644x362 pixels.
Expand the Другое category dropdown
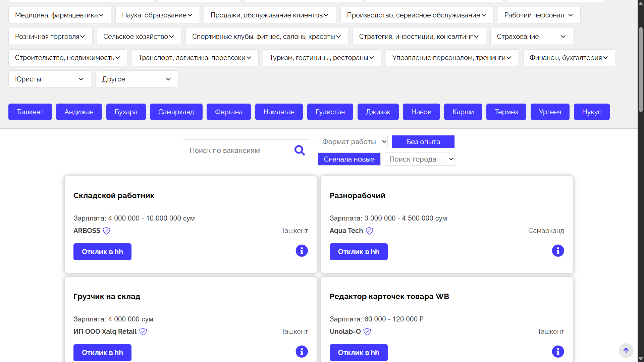click(137, 79)
